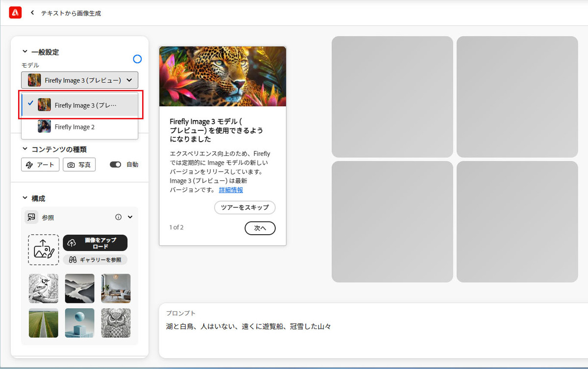The image size is (588, 369).
Task: Click the 次へ button
Action: [x=260, y=228]
